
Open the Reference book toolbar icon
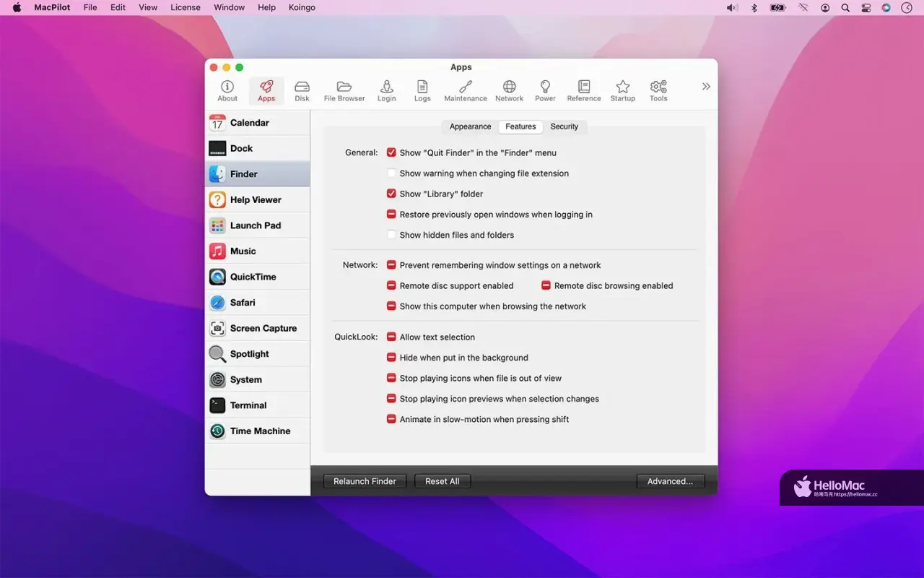584,91
